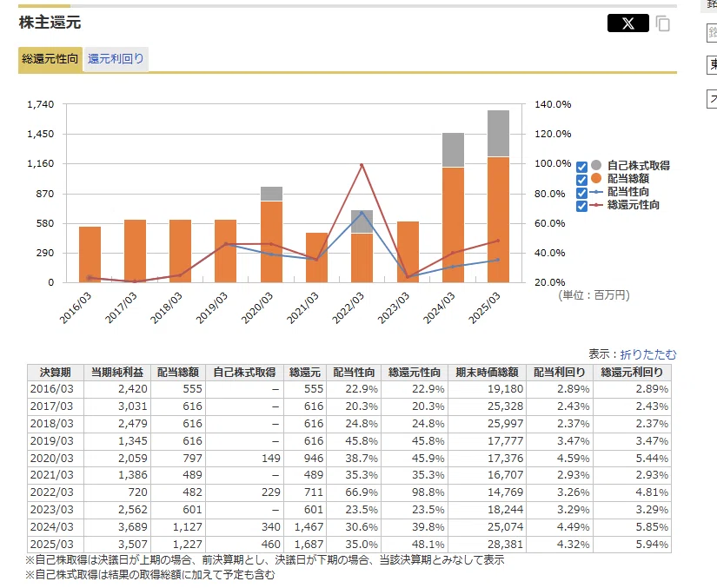The image size is (717, 588).
Task: Click the 総還元性向 table column header
Action: pos(415,373)
